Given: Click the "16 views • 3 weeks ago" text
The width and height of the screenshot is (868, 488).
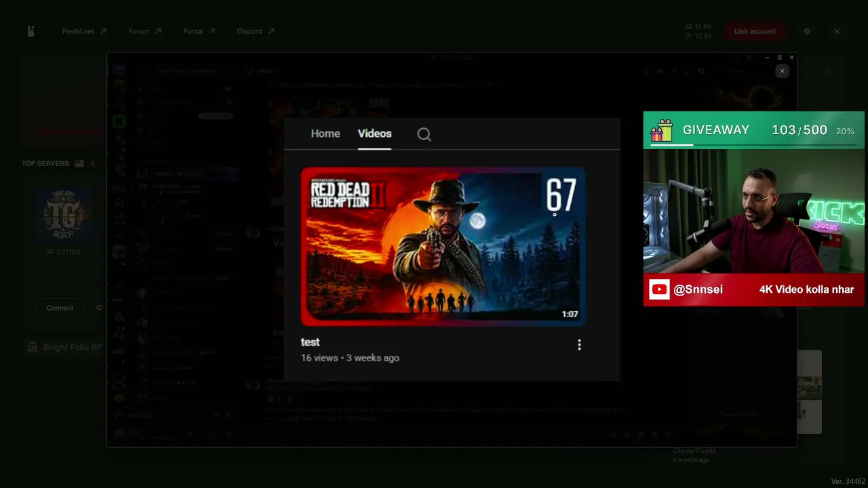Looking at the screenshot, I should (350, 358).
